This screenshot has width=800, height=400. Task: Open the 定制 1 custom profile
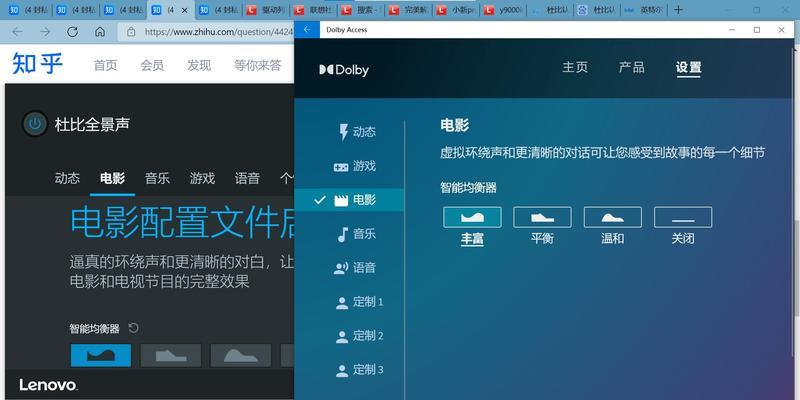point(359,302)
